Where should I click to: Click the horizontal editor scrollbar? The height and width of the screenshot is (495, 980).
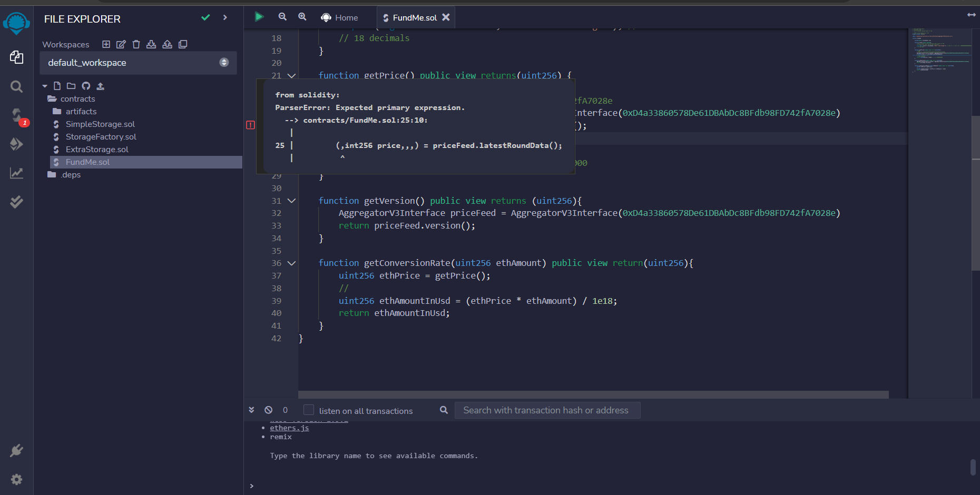(593, 394)
